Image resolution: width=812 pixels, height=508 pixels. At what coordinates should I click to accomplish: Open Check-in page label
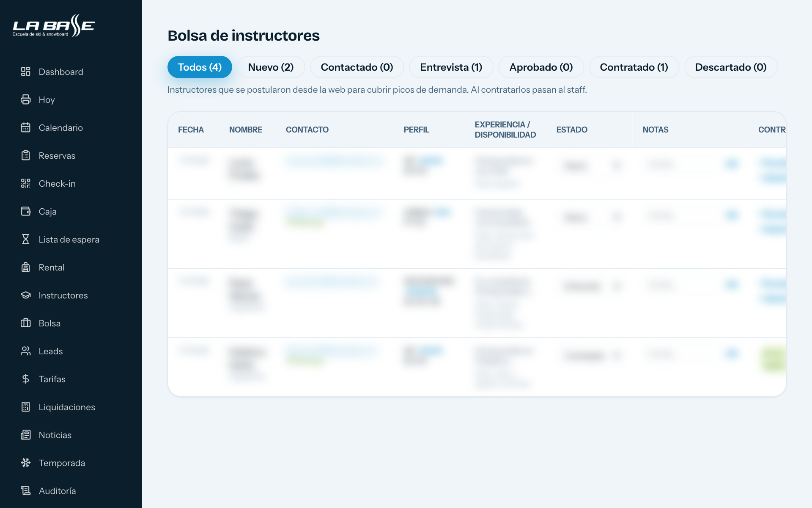pyautogui.click(x=57, y=183)
